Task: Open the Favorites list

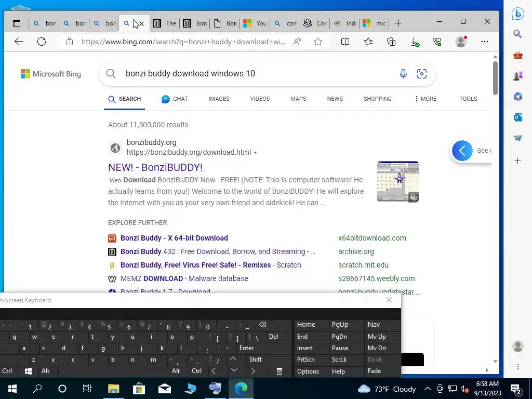Action: 368,42
